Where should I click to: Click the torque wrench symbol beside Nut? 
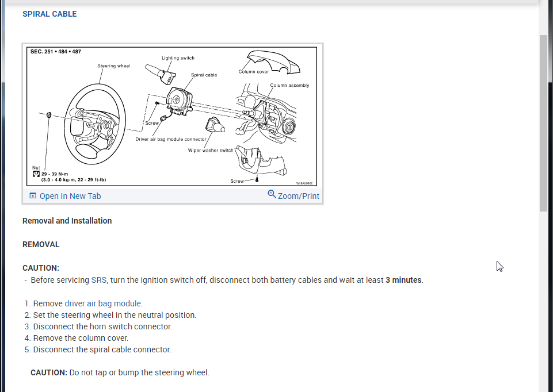click(x=36, y=174)
